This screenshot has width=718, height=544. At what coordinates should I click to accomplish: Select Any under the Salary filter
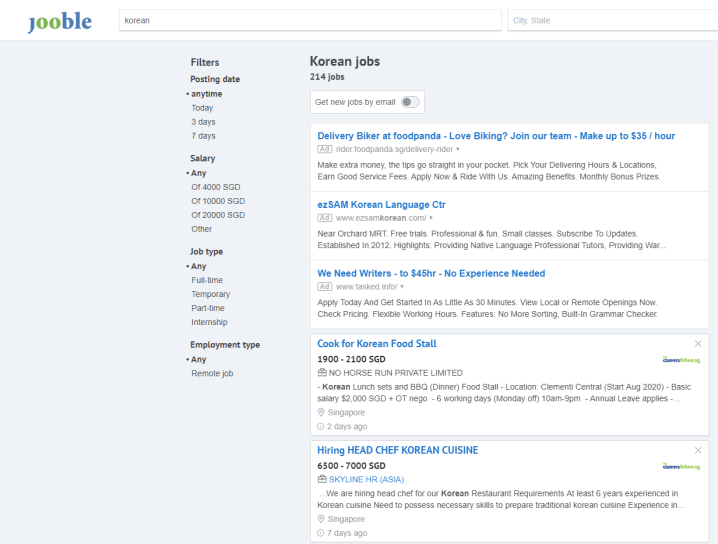tap(199, 173)
